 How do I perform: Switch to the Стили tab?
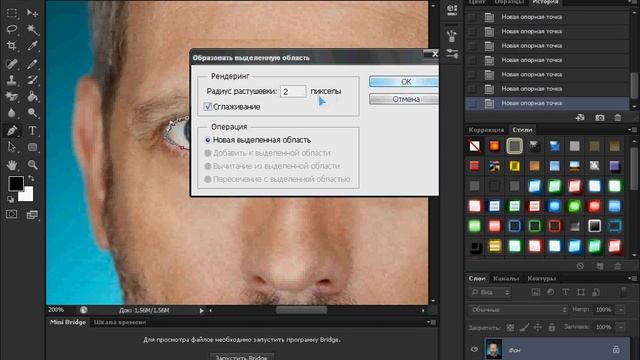point(522,130)
